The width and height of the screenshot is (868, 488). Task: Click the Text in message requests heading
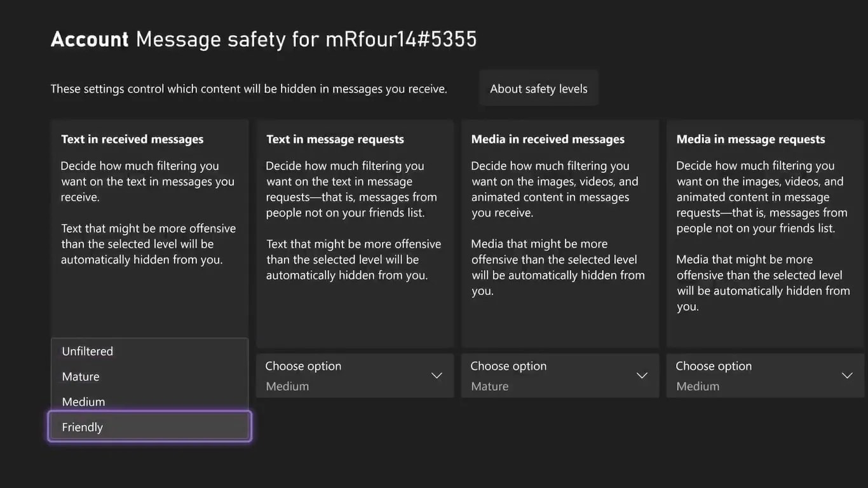(x=335, y=139)
